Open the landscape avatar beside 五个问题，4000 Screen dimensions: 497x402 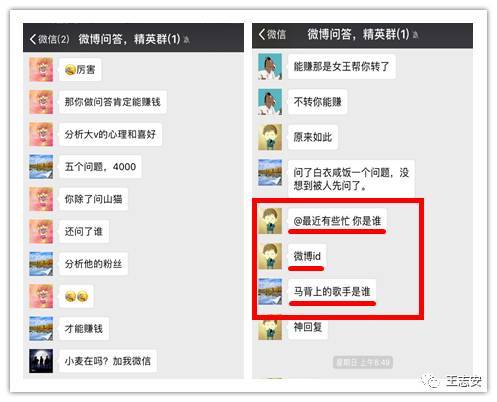click(41, 167)
